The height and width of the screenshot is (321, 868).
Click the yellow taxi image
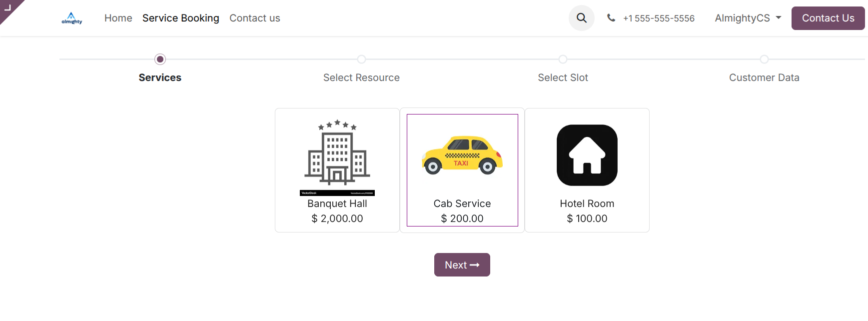tap(462, 155)
